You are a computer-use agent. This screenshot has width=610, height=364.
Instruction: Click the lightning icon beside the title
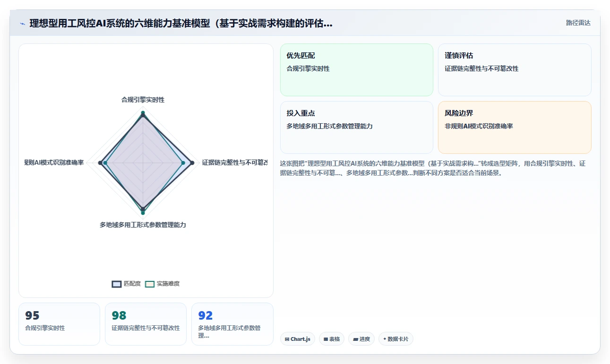point(22,24)
